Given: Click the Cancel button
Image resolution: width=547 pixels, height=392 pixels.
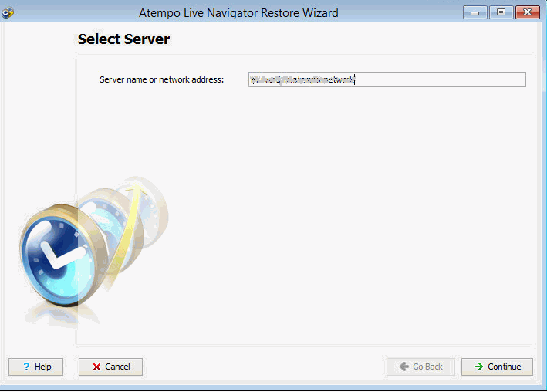Looking at the screenshot, I should 110,367.
